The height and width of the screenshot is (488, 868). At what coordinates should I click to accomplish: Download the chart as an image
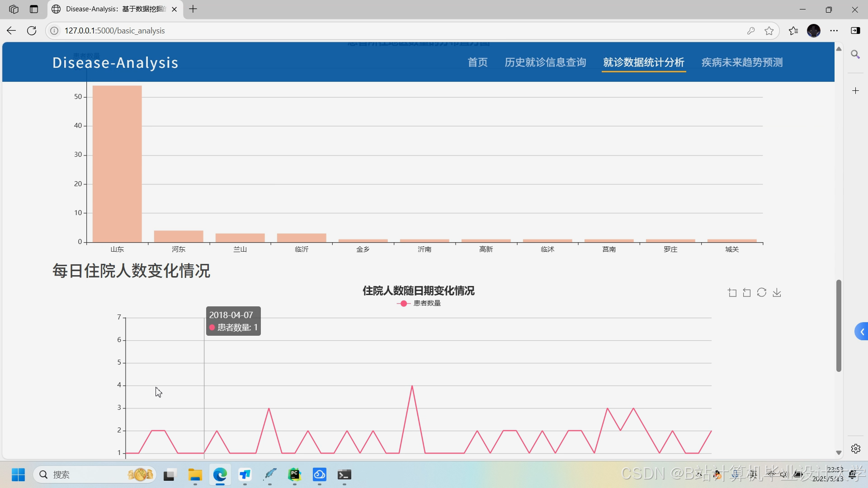pos(777,292)
